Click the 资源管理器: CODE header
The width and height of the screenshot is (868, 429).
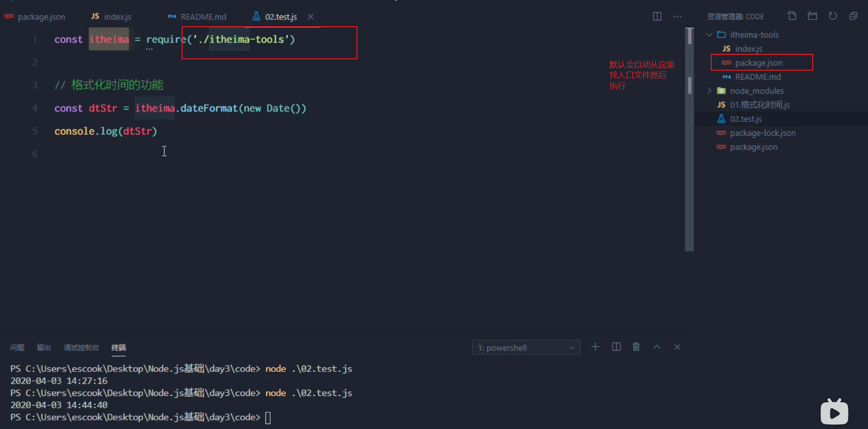tap(735, 16)
